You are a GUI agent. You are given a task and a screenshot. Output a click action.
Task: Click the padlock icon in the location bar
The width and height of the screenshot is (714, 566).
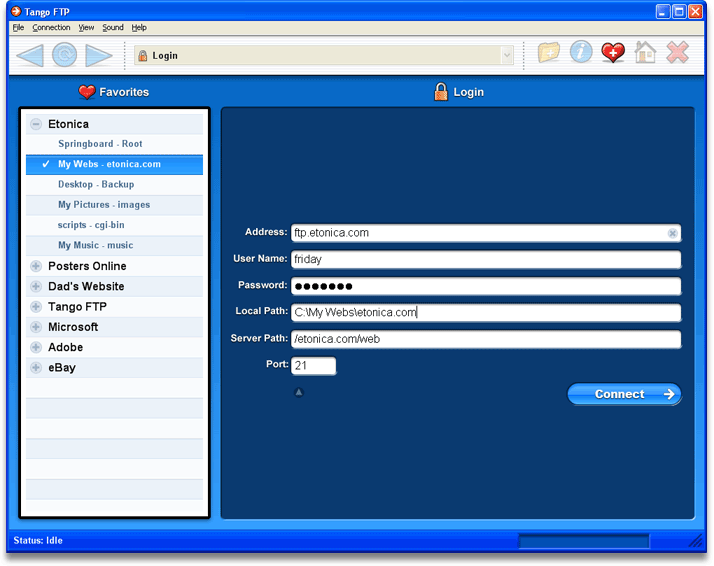[143, 56]
